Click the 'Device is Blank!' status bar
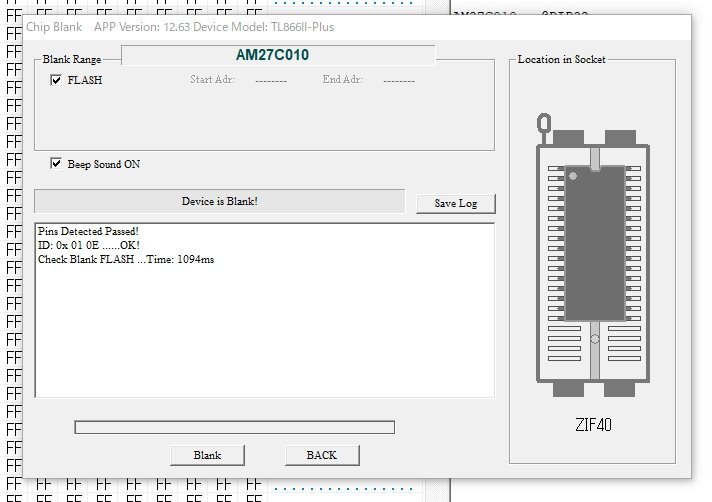 pyautogui.click(x=219, y=202)
